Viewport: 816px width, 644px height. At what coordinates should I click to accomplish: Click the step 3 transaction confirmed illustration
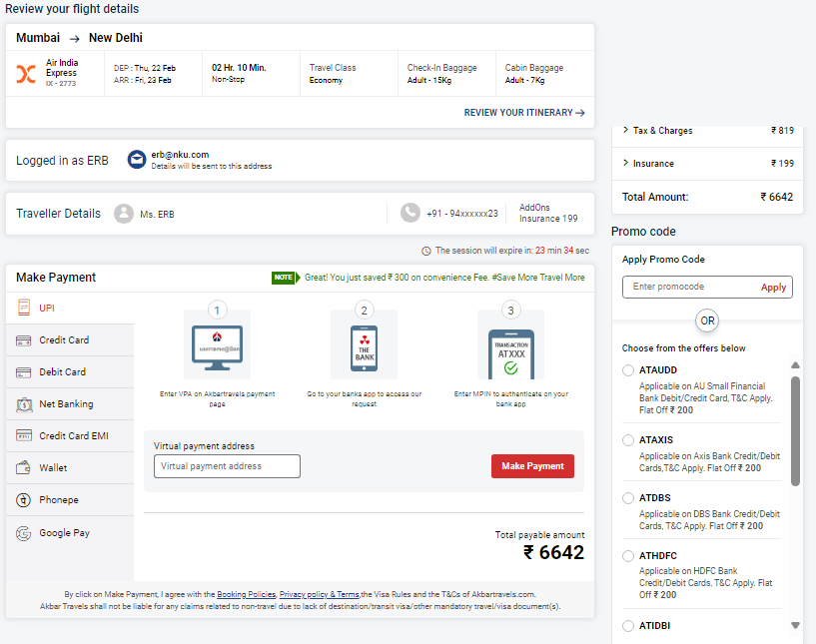pyautogui.click(x=511, y=353)
